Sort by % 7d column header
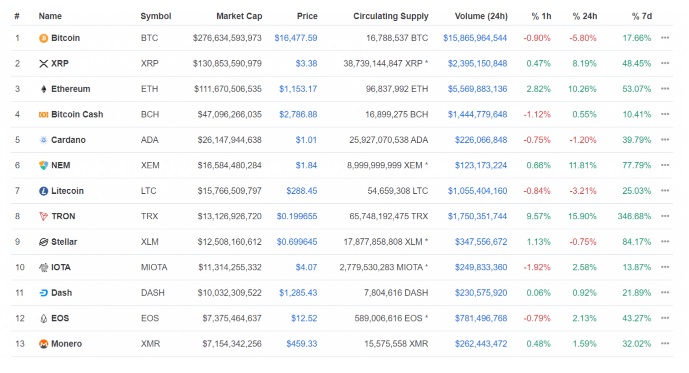The height and width of the screenshot is (373, 689). [x=642, y=16]
